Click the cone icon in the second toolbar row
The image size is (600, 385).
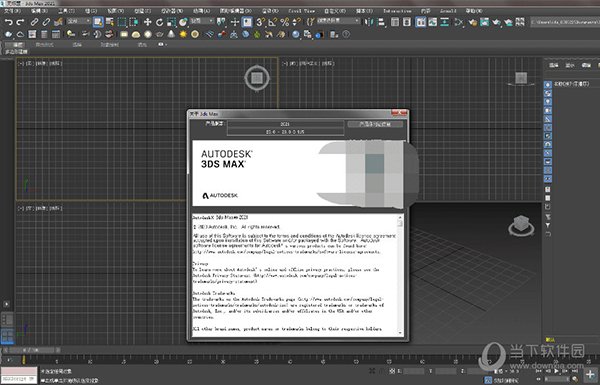pos(171,34)
